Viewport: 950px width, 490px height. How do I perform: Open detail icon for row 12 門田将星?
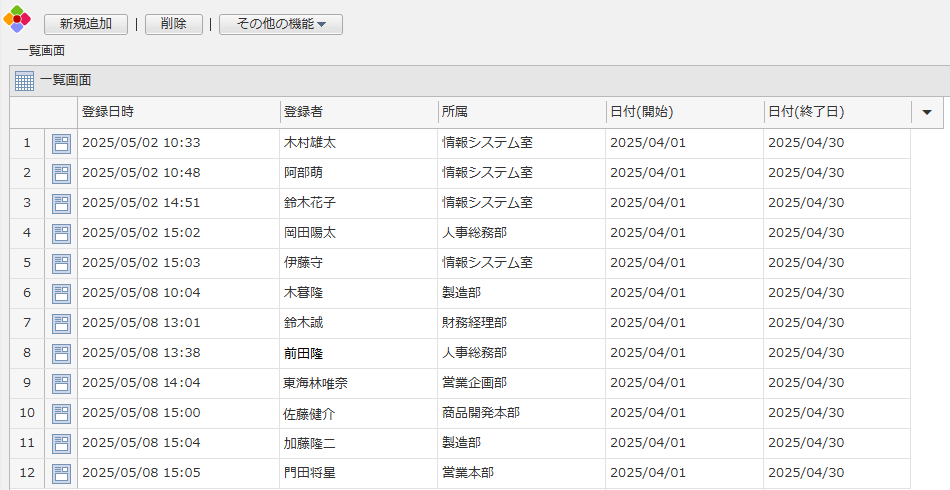pos(61,473)
